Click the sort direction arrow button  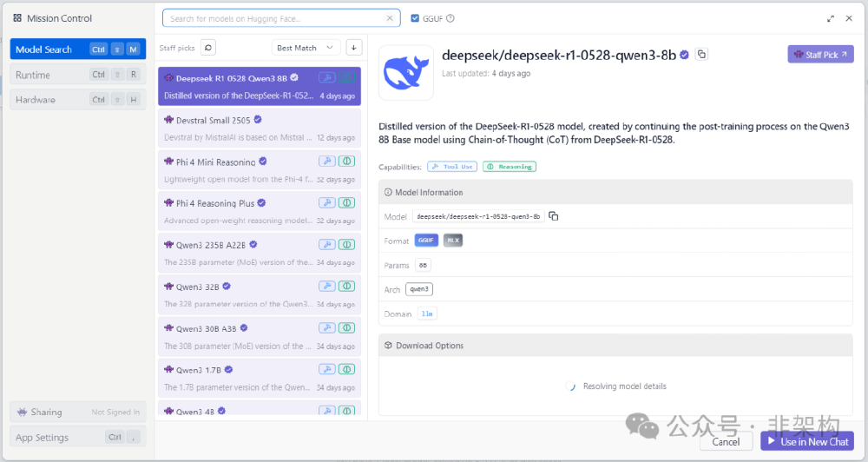tap(353, 48)
